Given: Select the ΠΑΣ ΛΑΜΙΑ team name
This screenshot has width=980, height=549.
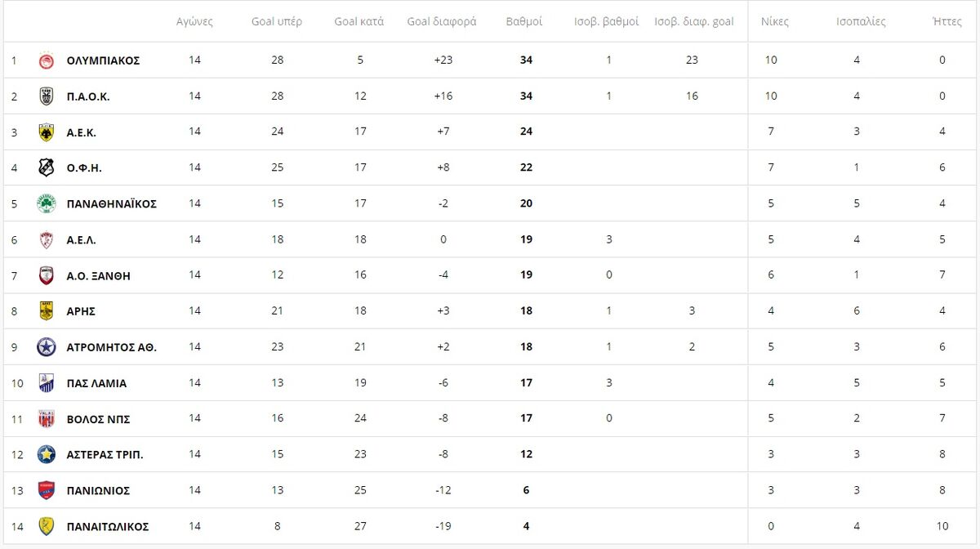Looking at the screenshot, I should [97, 383].
